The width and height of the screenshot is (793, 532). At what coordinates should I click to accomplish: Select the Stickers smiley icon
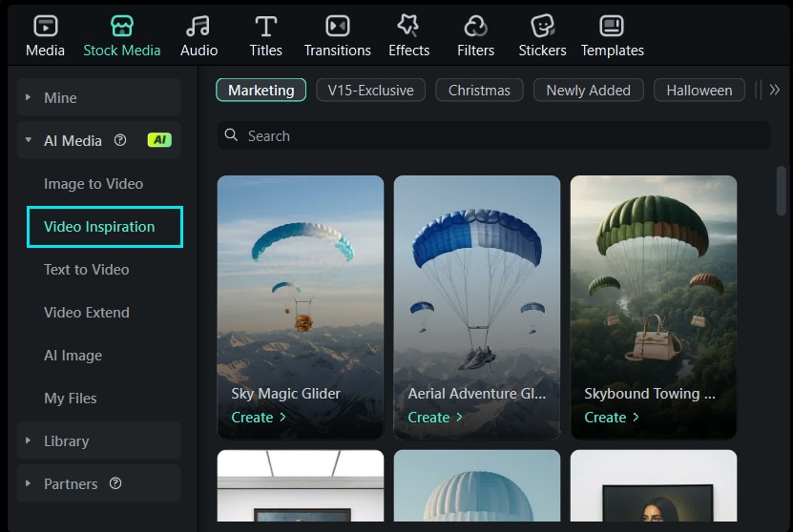point(542,26)
